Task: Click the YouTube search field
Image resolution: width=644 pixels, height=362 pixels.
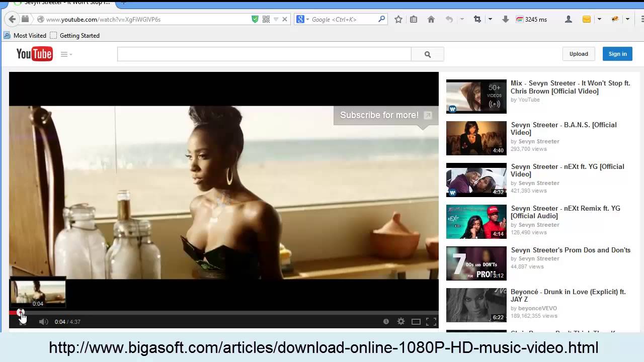Action: (x=264, y=54)
